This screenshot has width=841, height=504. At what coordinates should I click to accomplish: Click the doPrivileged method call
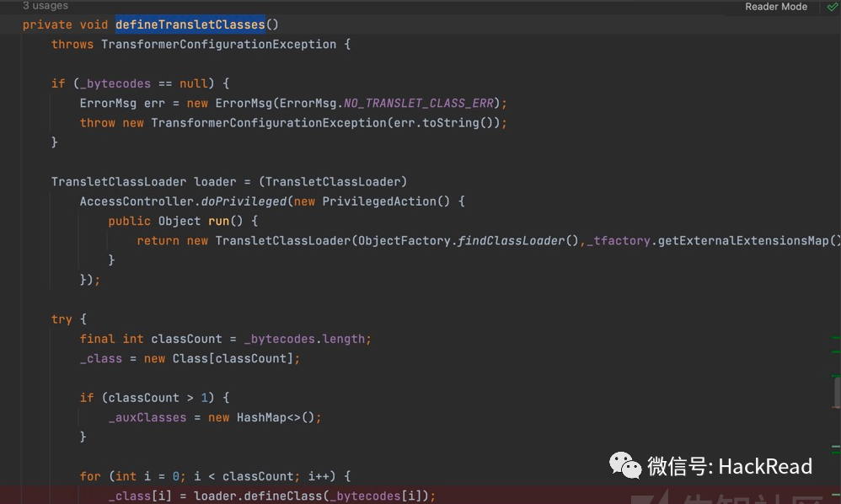(x=244, y=201)
